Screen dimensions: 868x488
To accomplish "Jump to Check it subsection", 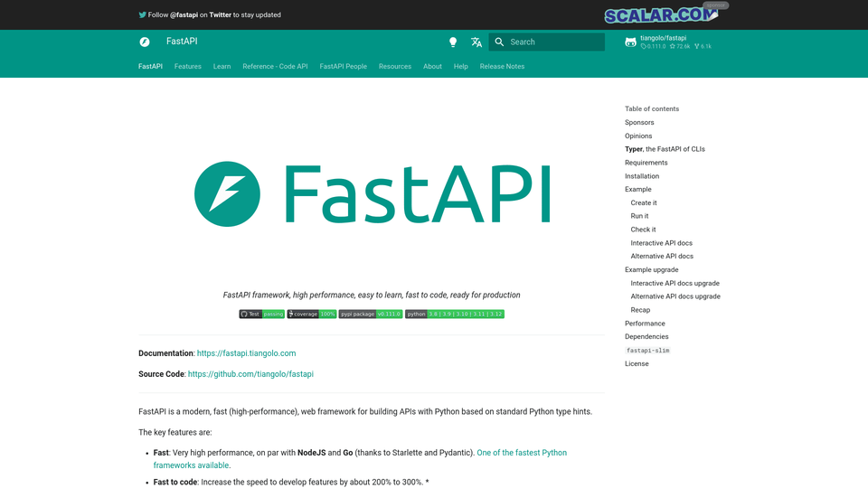I will coord(643,229).
